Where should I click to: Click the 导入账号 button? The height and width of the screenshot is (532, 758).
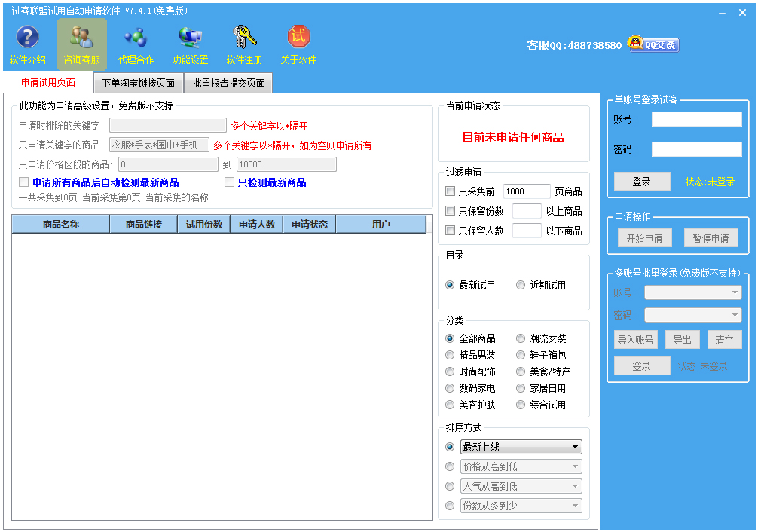pyautogui.click(x=636, y=340)
